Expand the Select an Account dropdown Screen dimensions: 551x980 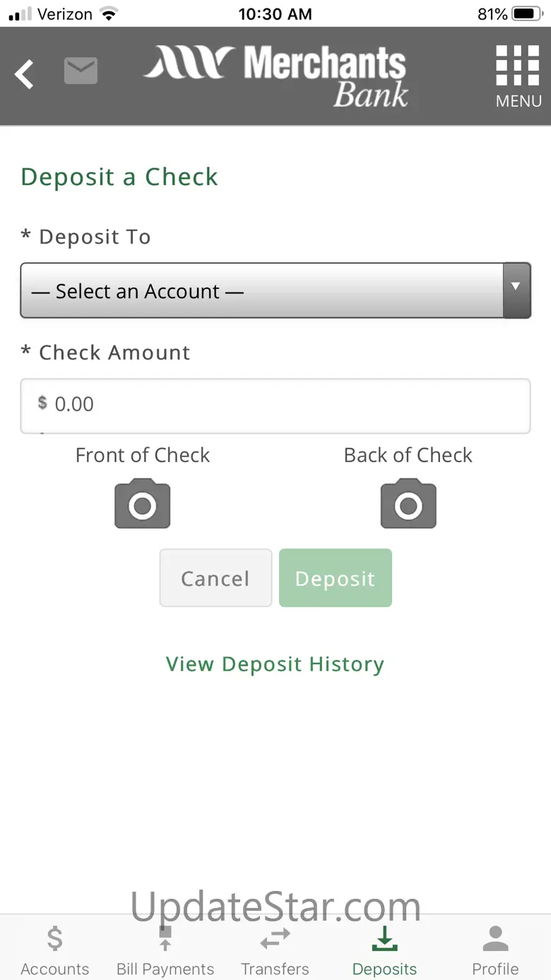click(x=261, y=291)
